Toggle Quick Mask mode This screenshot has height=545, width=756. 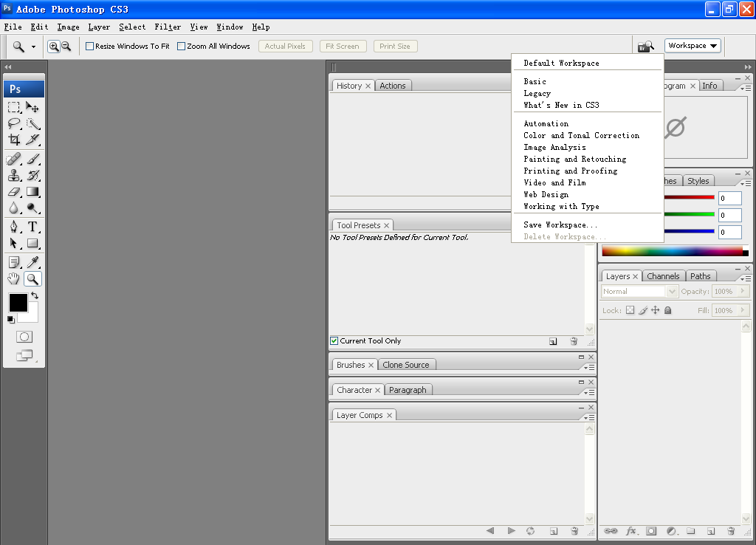[x=24, y=337]
